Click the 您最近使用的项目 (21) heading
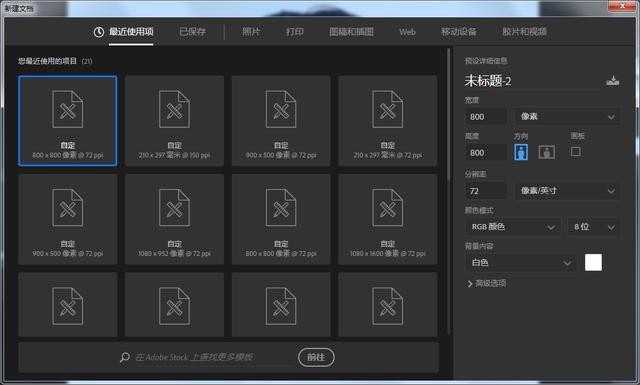This screenshot has width=640, height=385. tap(55, 61)
